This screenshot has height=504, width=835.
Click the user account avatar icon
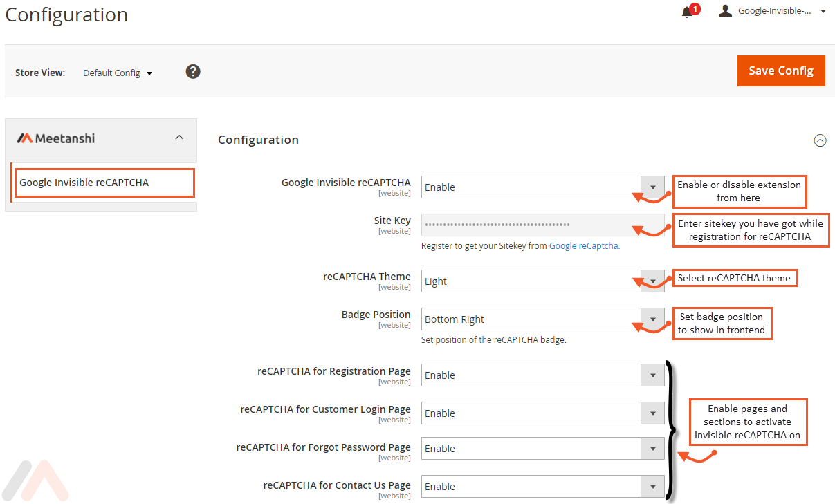pyautogui.click(x=725, y=11)
